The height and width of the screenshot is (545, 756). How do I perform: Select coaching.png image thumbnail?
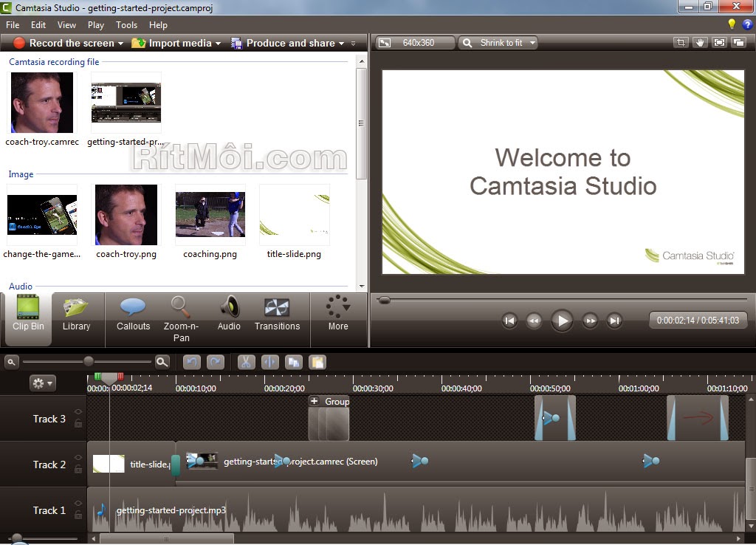[x=210, y=215]
